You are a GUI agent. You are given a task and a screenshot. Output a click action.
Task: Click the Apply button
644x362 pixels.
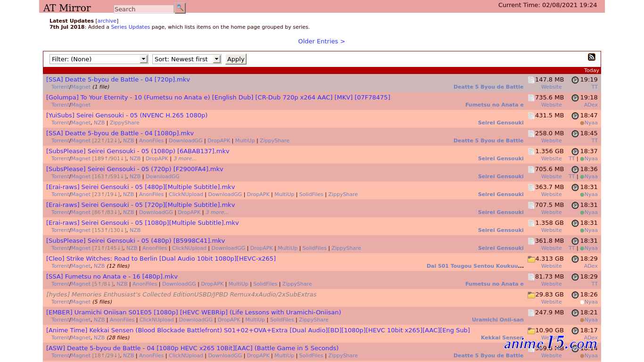(236, 59)
